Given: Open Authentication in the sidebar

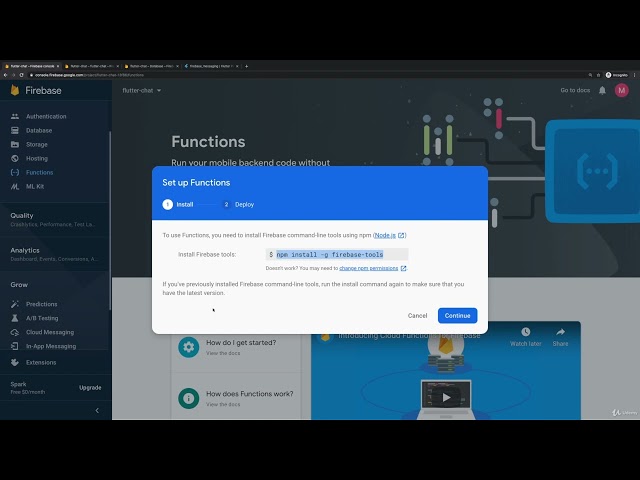Looking at the screenshot, I should pos(46,116).
